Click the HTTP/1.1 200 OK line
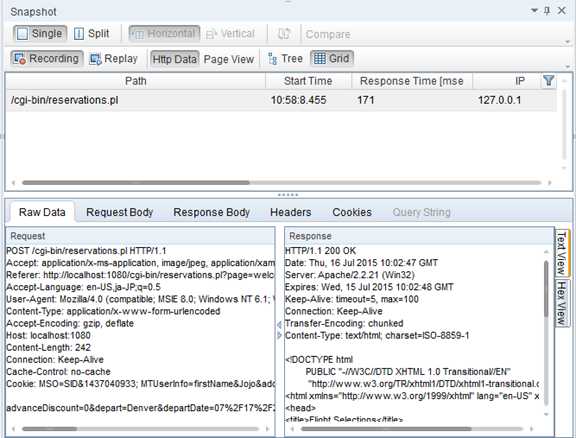 [320, 251]
